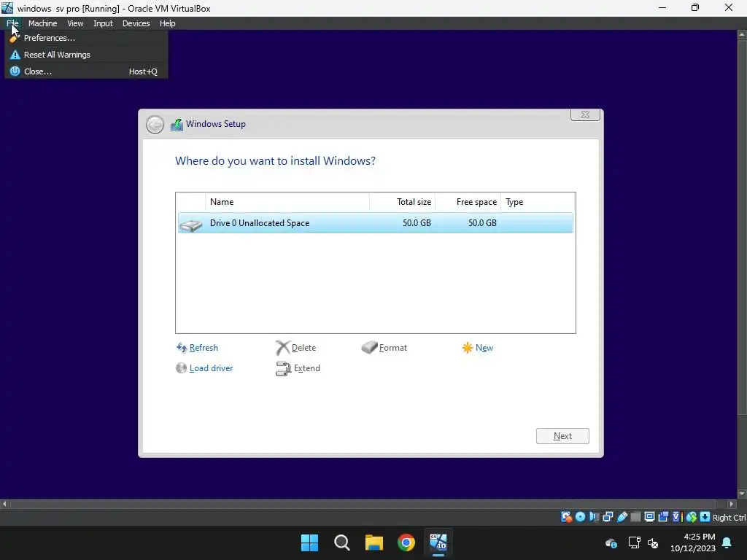
Task: Click the VirtualBox taskbar icon
Action: tap(438, 542)
